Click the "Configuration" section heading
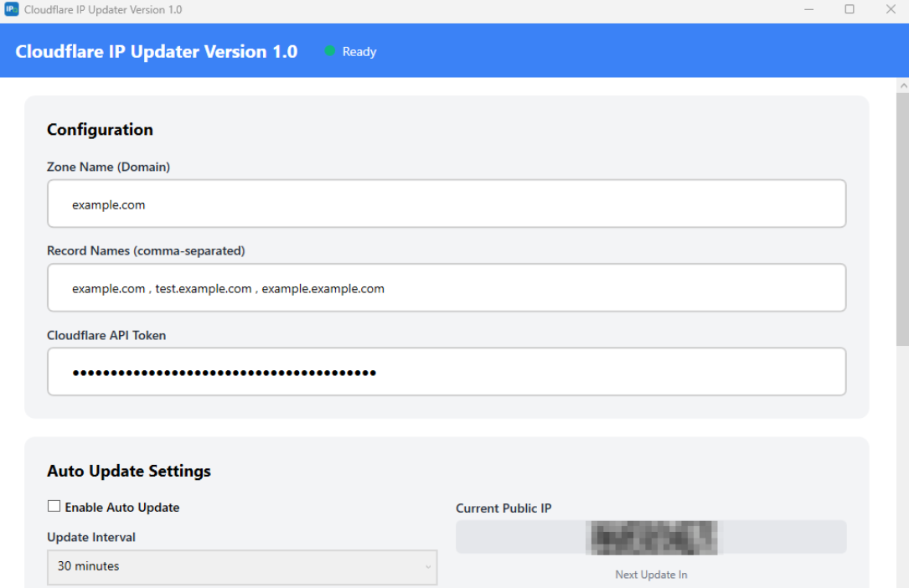 100,130
